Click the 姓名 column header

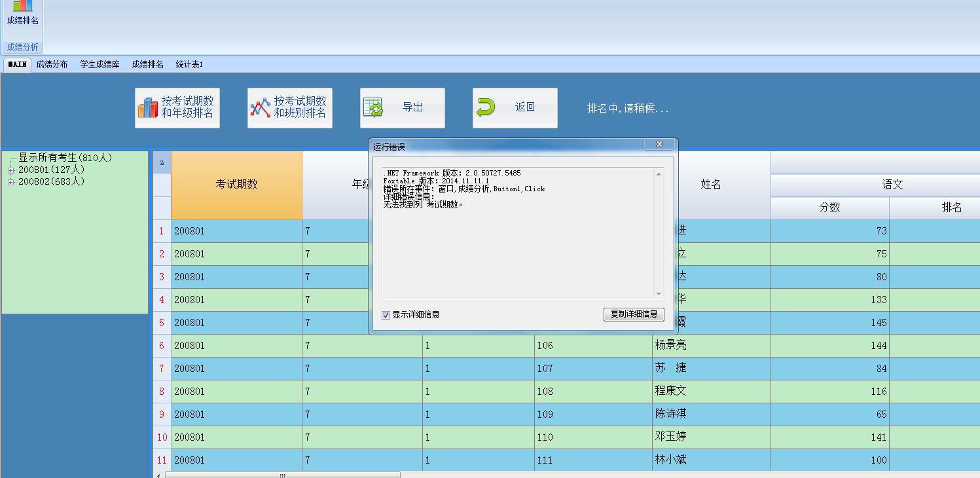pyautogui.click(x=711, y=185)
